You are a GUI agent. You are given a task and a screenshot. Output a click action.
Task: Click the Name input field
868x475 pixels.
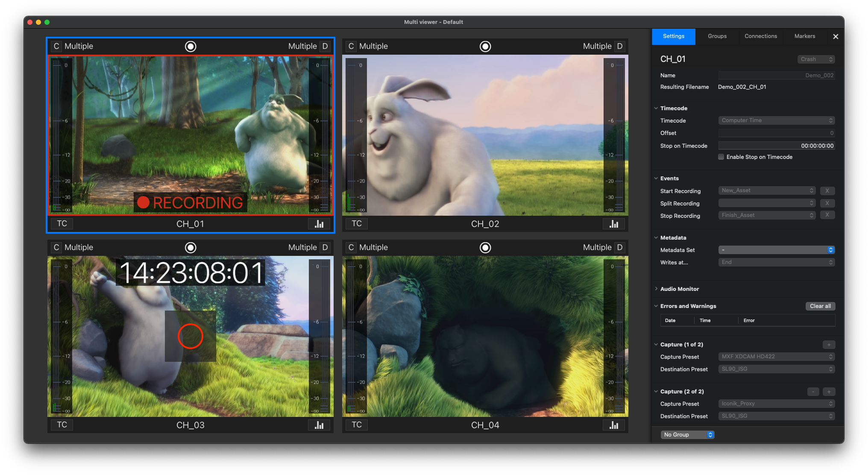(777, 76)
